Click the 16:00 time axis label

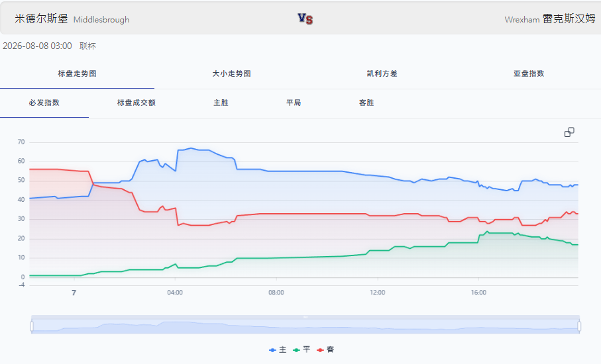pos(478,293)
